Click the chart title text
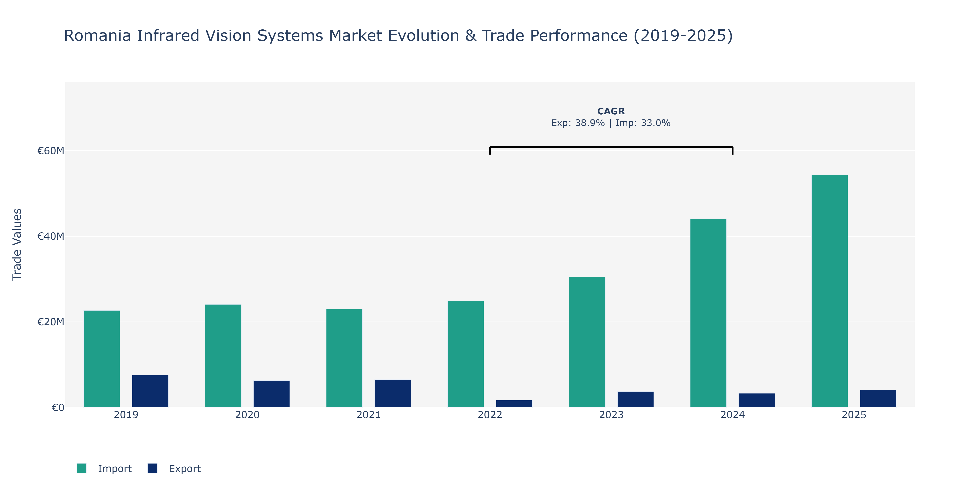The image size is (980, 490). click(x=398, y=35)
